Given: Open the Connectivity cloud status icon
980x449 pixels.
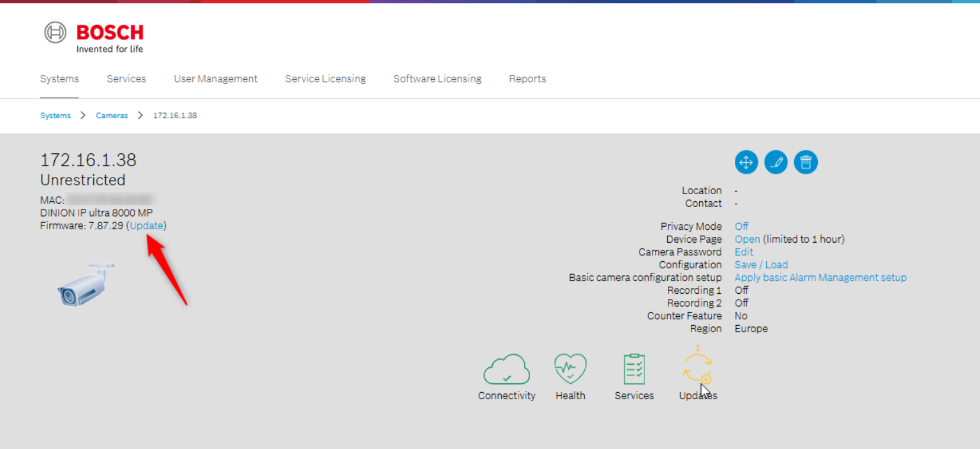Looking at the screenshot, I should click(506, 370).
